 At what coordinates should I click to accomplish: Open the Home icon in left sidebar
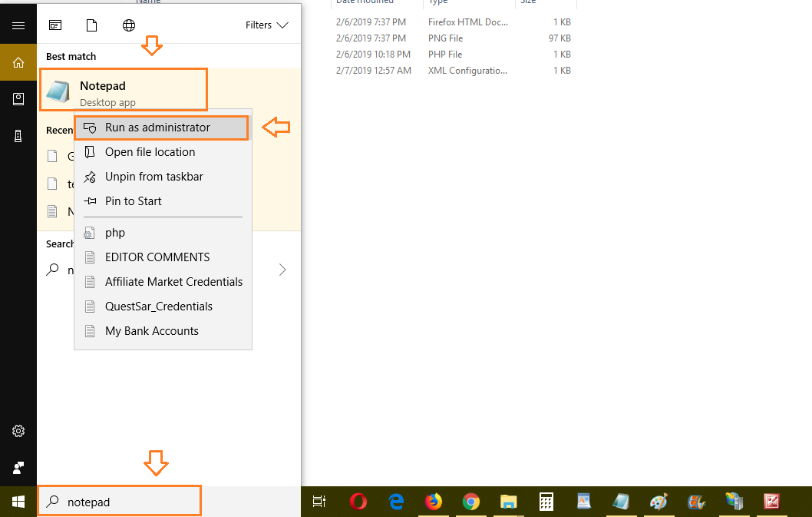(x=18, y=62)
